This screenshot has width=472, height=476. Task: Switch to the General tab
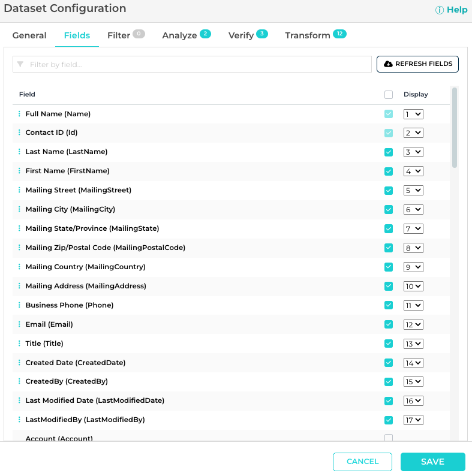click(29, 35)
